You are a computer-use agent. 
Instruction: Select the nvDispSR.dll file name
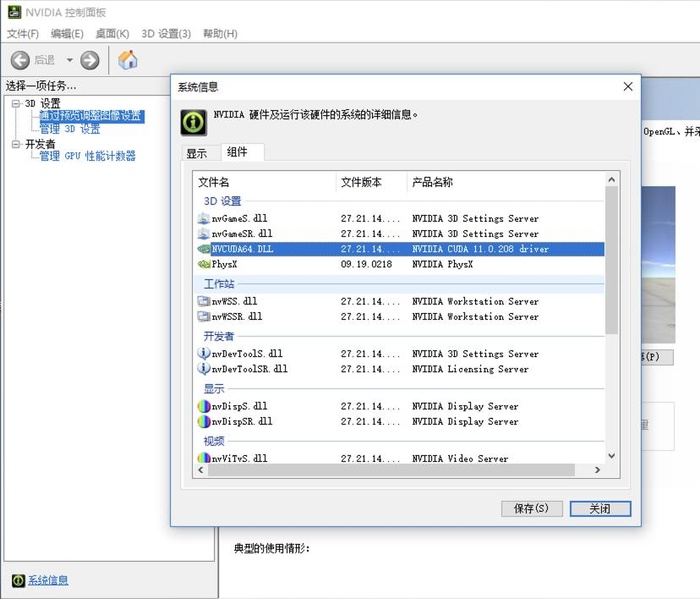point(242,421)
